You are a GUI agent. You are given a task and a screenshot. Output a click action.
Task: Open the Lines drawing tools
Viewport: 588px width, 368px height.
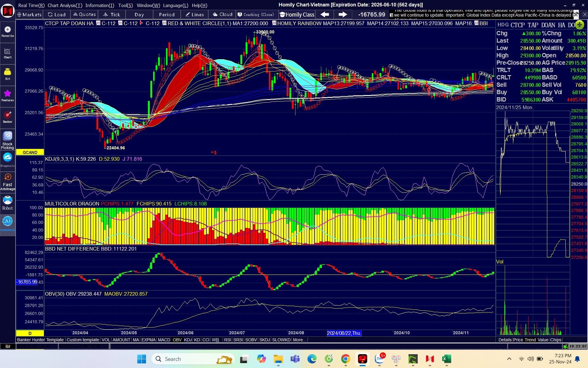[x=195, y=14]
